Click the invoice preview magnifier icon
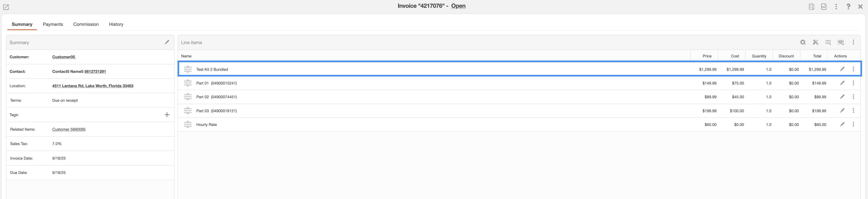The width and height of the screenshot is (868, 199). tap(811, 7)
